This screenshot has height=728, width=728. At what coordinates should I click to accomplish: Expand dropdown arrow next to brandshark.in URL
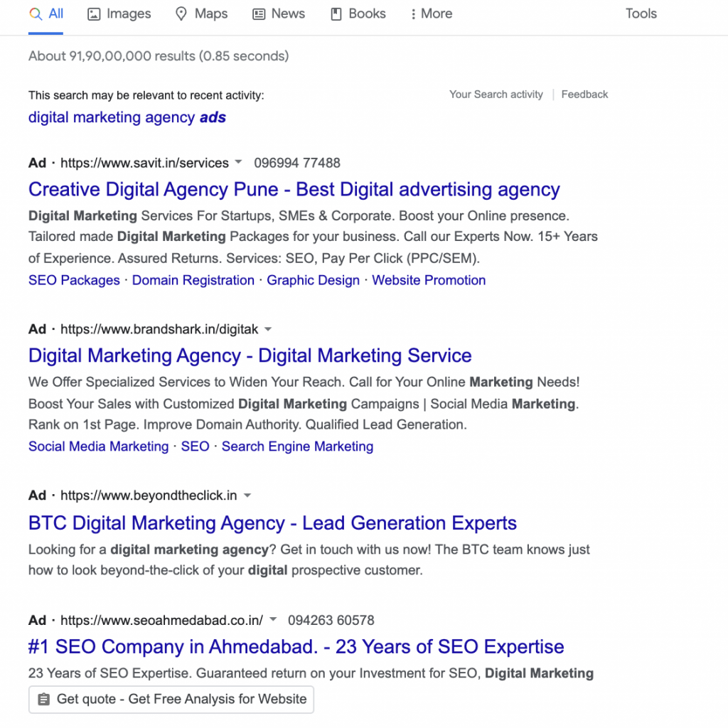(268, 329)
